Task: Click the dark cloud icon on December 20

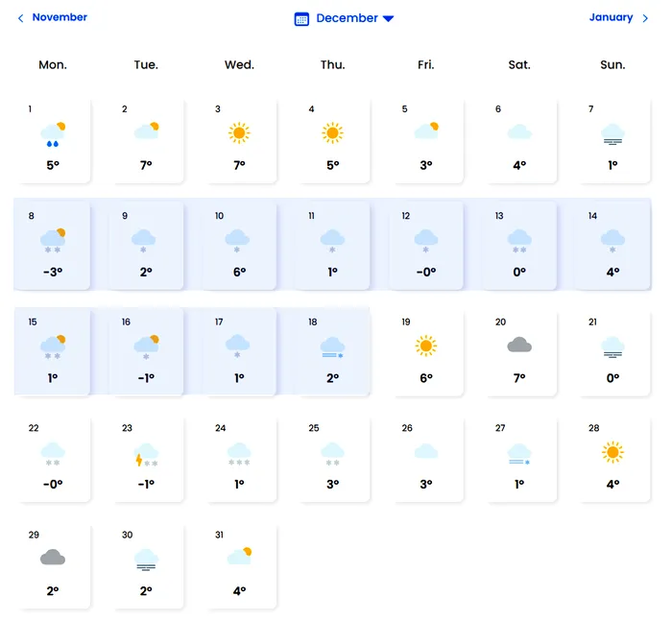Action: pyautogui.click(x=519, y=345)
